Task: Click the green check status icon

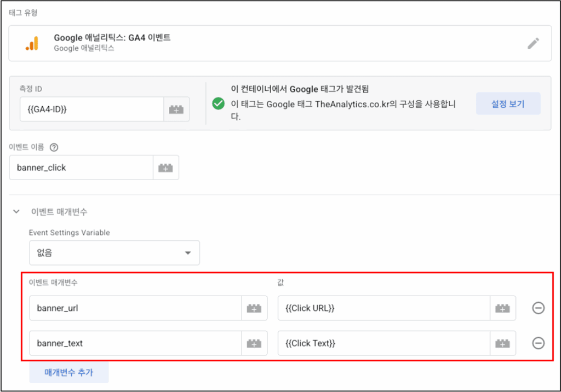Action: (218, 103)
